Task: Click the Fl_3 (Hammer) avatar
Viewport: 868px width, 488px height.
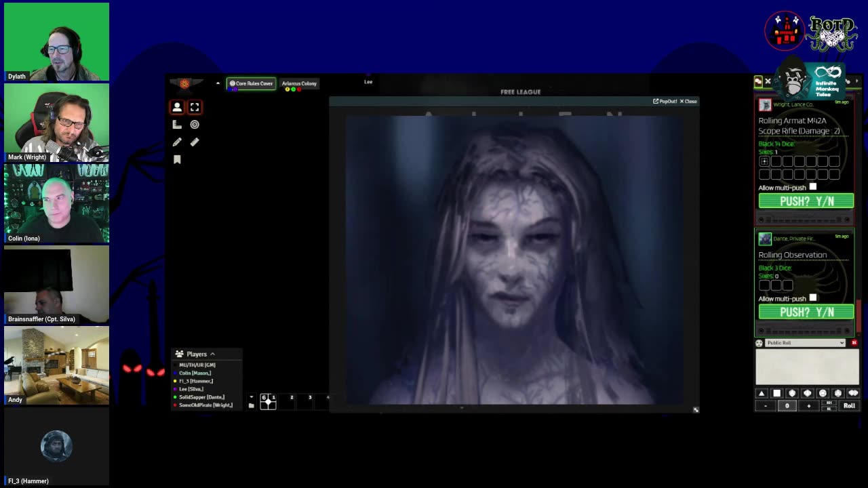Action: [x=56, y=446]
